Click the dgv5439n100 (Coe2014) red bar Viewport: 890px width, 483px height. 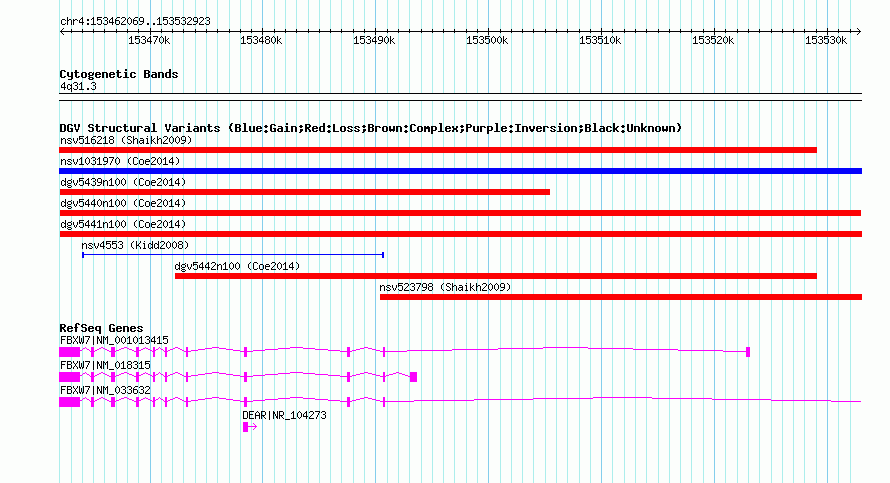tap(304, 192)
